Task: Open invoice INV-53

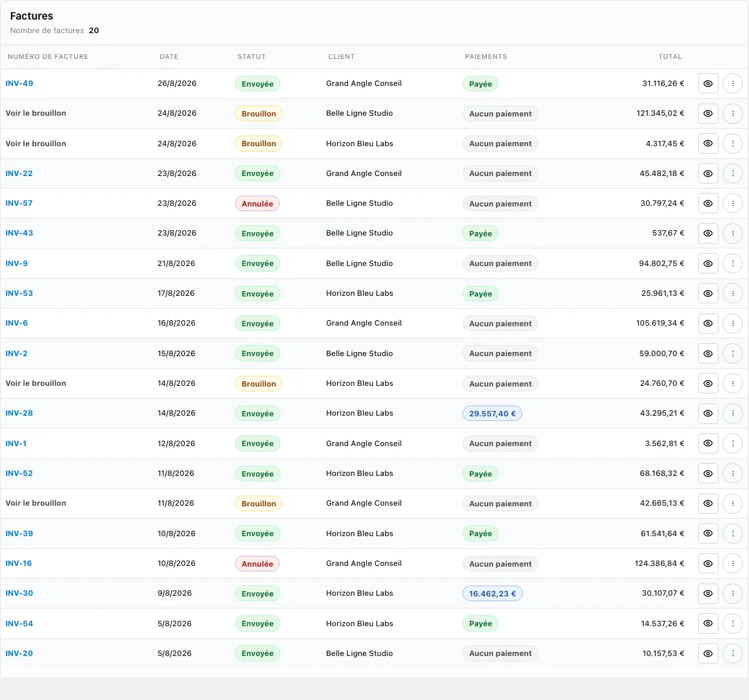Action: [x=19, y=293]
